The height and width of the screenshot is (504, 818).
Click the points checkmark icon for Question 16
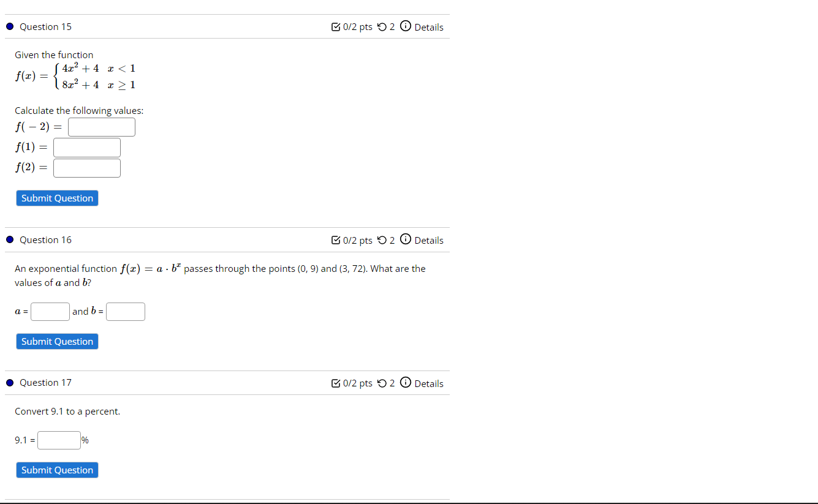336,240
